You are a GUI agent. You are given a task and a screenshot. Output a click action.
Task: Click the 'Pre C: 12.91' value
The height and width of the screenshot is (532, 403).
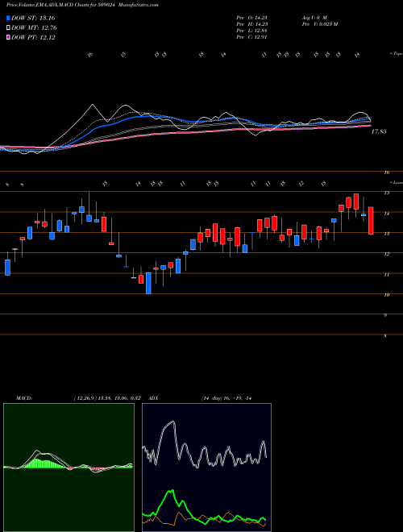(252, 37)
